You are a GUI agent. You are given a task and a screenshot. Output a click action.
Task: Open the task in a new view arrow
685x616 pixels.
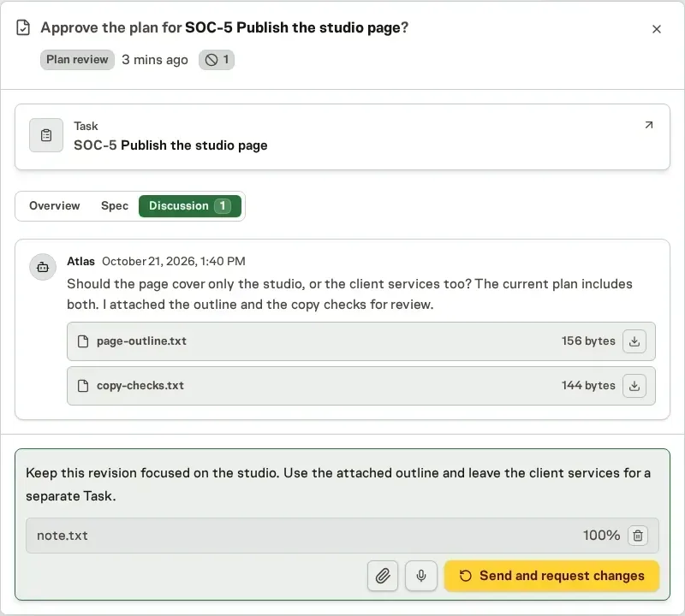point(649,125)
